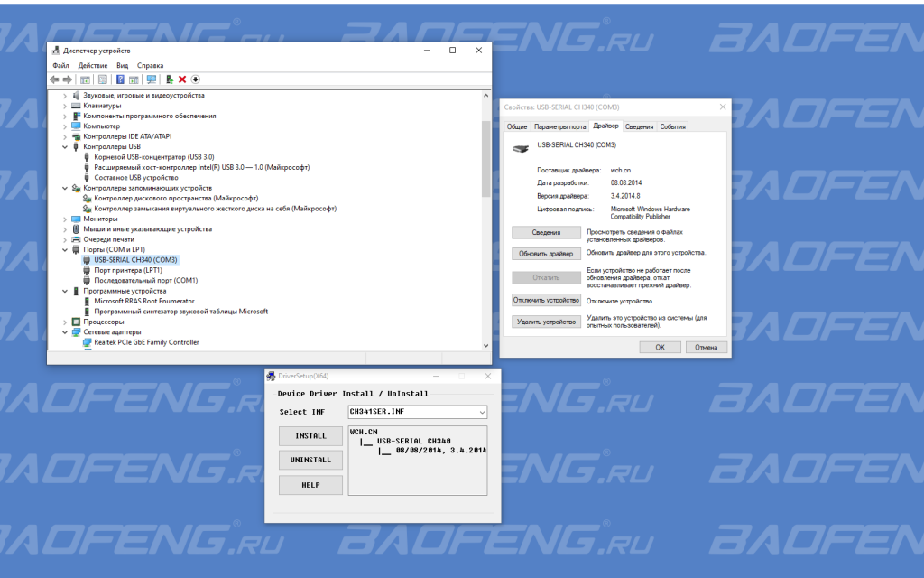
Task: Click the back arrow in Device Manager toolbar
Action: (x=55, y=79)
